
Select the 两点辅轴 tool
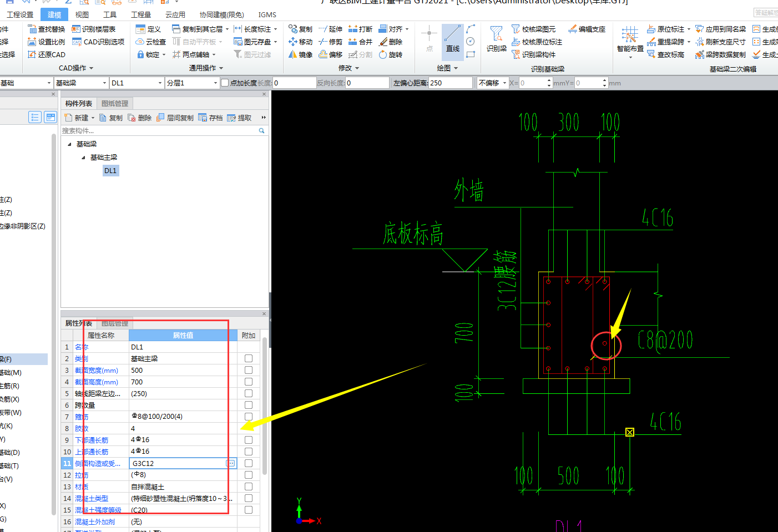(x=194, y=54)
